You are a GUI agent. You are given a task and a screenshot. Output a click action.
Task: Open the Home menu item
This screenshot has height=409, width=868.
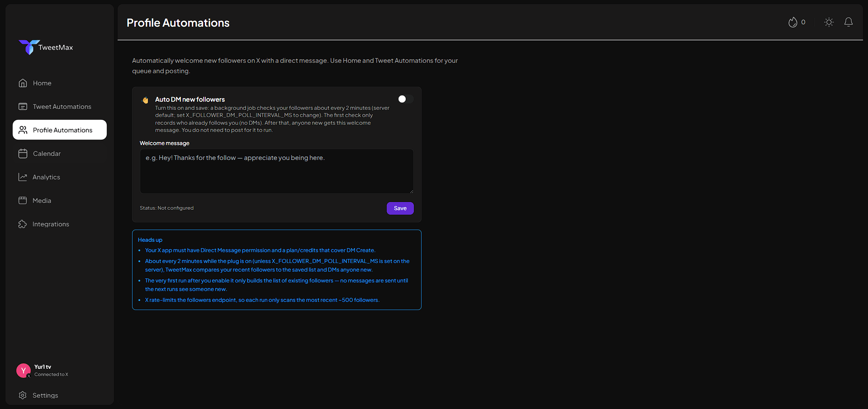(60, 83)
